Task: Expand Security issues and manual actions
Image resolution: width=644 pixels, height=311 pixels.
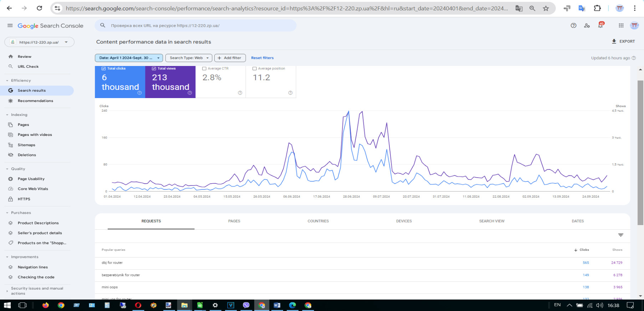Action: 7,291
